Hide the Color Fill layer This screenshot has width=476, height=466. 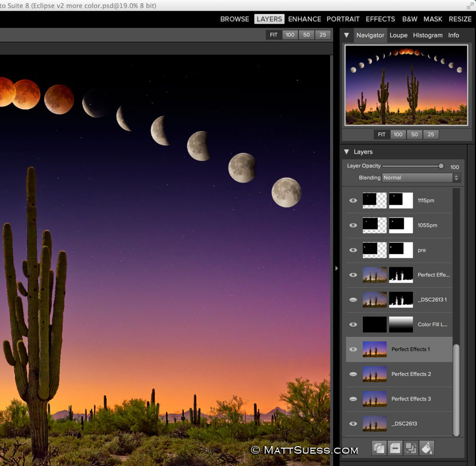coord(353,325)
